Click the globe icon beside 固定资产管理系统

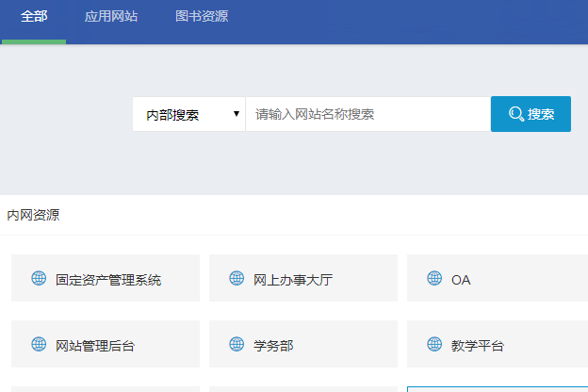(39, 278)
